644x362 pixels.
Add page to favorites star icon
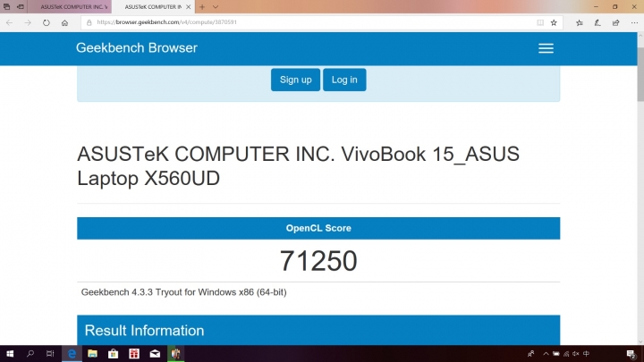pos(554,22)
